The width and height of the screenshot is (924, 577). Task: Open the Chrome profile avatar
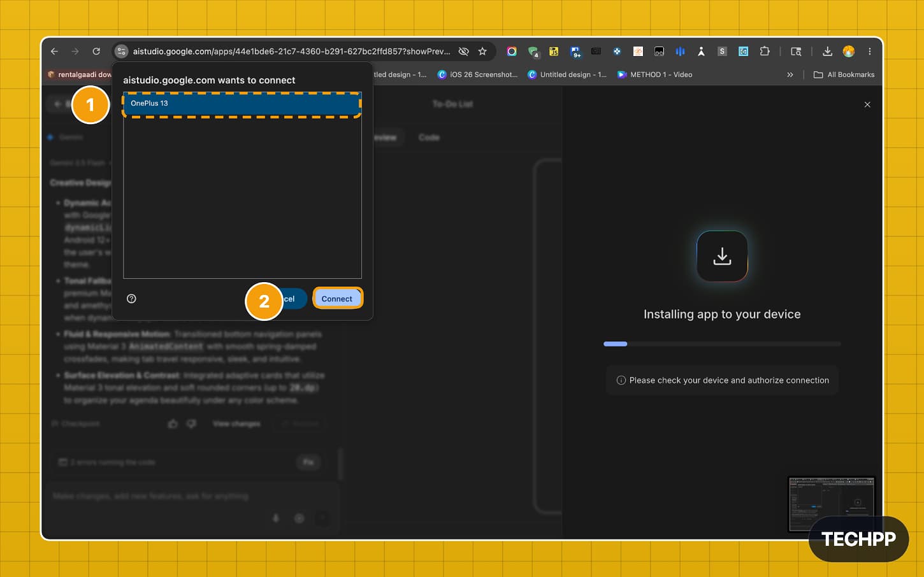pos(848,52)
